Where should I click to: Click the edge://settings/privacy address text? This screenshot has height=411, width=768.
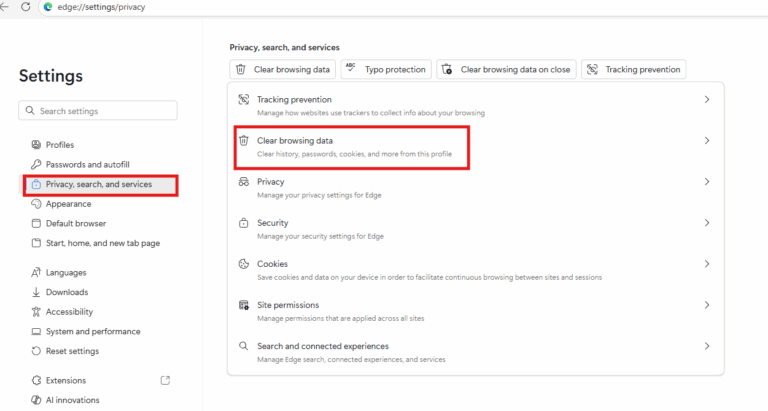(101, 7)
